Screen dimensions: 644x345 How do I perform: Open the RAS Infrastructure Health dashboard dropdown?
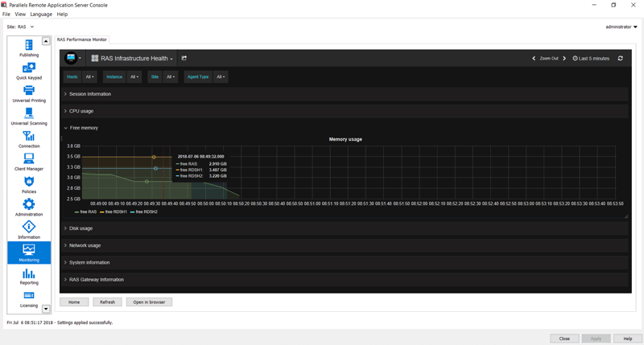pos(132,58)
